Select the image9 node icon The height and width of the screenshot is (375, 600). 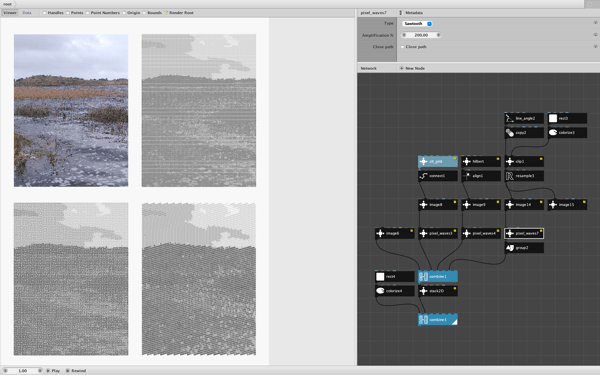[466, 205]
